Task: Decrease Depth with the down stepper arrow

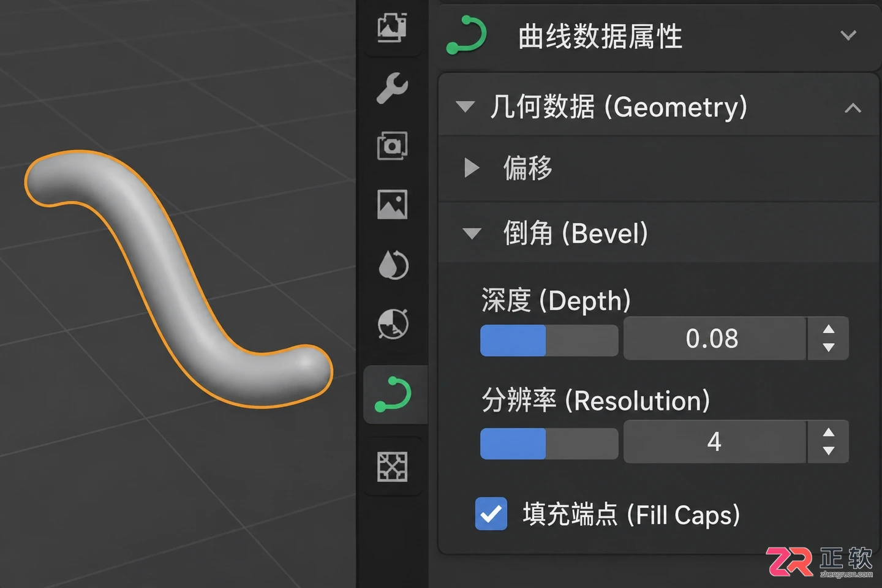Action: [829, 347]
